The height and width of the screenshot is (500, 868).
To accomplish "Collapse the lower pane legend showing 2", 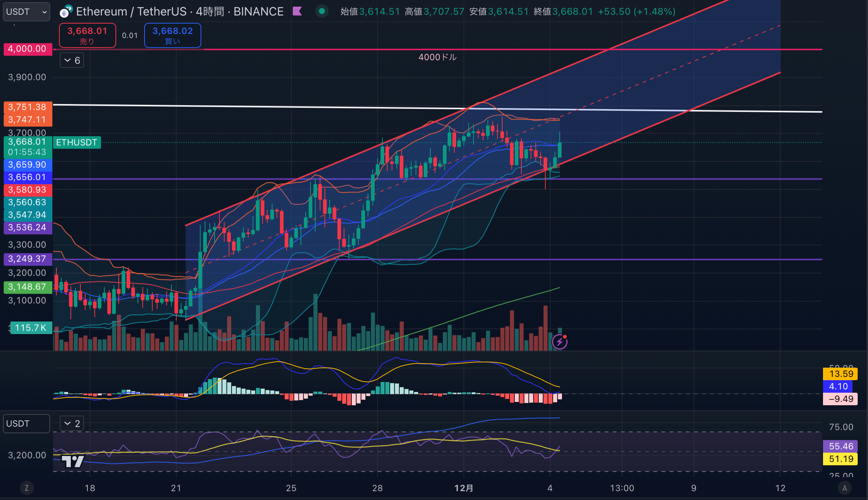I will pyautogui.click(x=72, y=424).
